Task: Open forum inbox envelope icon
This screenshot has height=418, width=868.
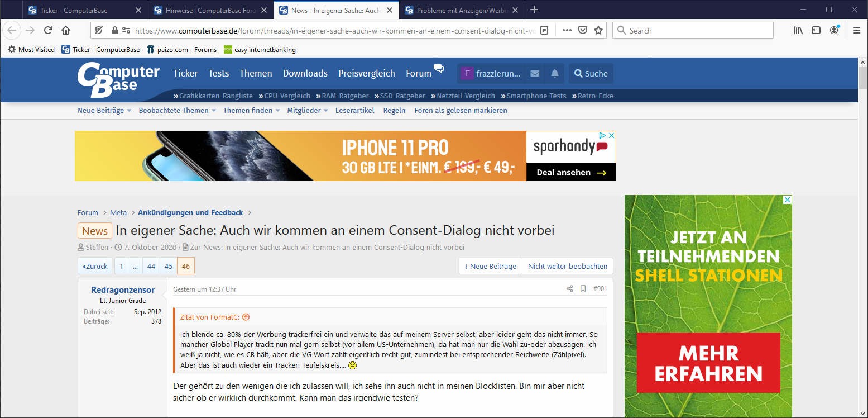Action: 535,73
